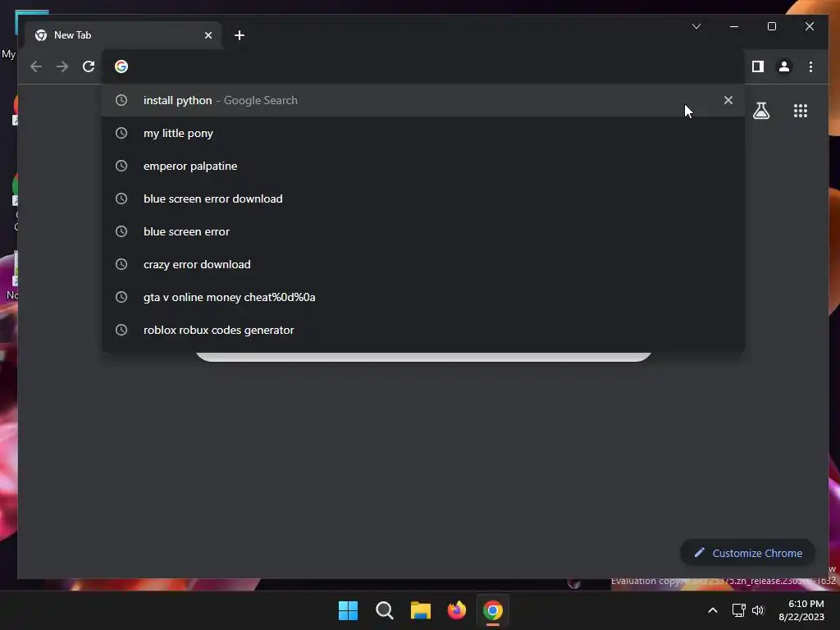Select the New Tab tab
This screenshot has width=840, height=630.
click(123, 35)
